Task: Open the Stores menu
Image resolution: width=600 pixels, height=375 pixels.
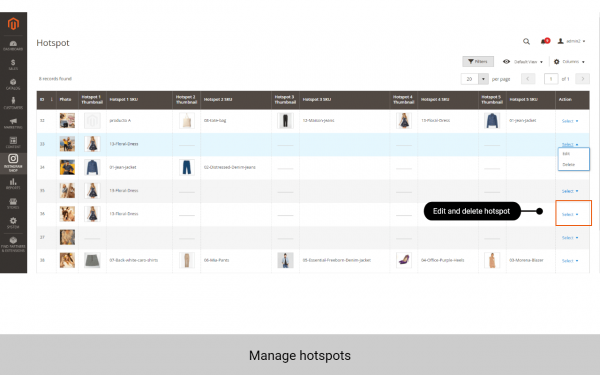Action: 13,204
